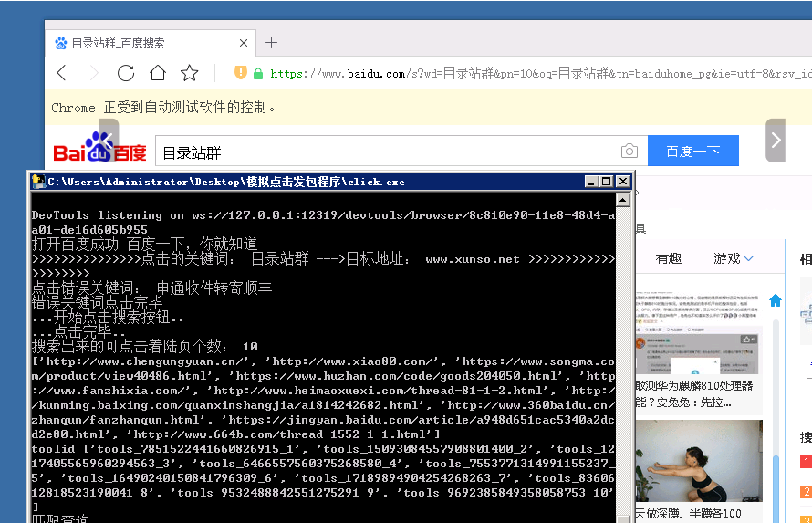Click the console scrollbar up arrow
The image size is (812, 523).
622,199
